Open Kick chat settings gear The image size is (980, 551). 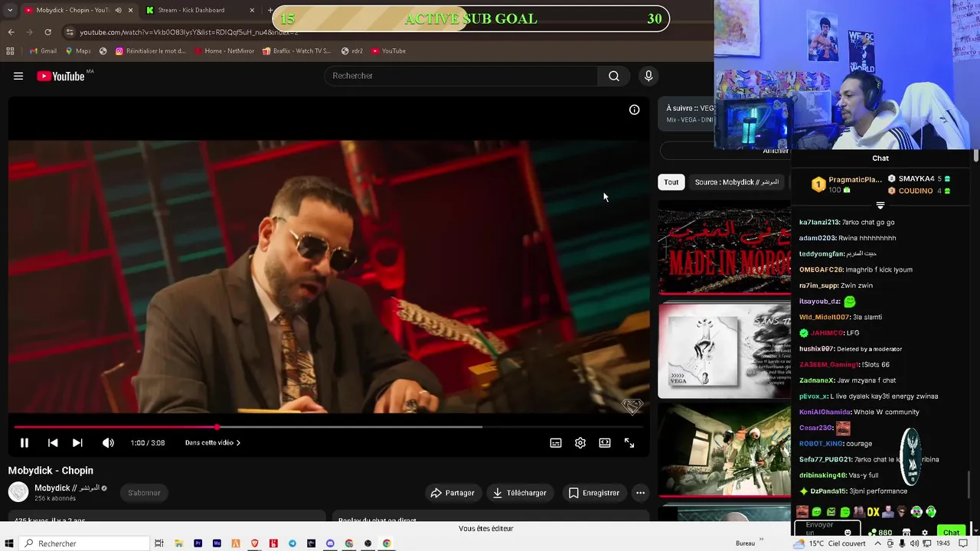[925, 533]
